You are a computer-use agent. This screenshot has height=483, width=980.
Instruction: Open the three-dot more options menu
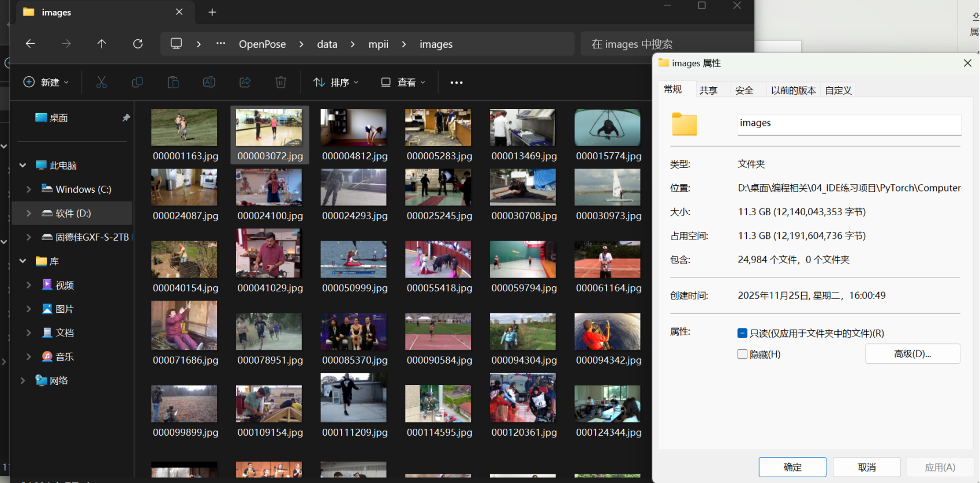tap(457, 83)
